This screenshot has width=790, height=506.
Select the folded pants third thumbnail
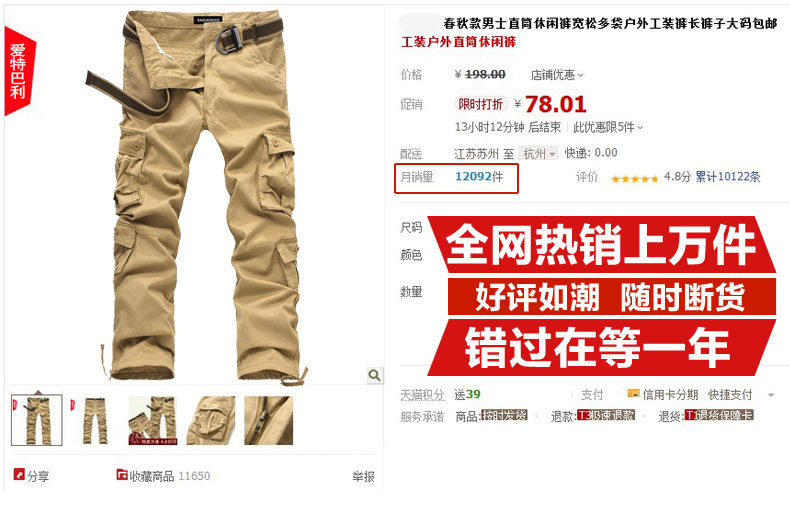coord(153,420)
